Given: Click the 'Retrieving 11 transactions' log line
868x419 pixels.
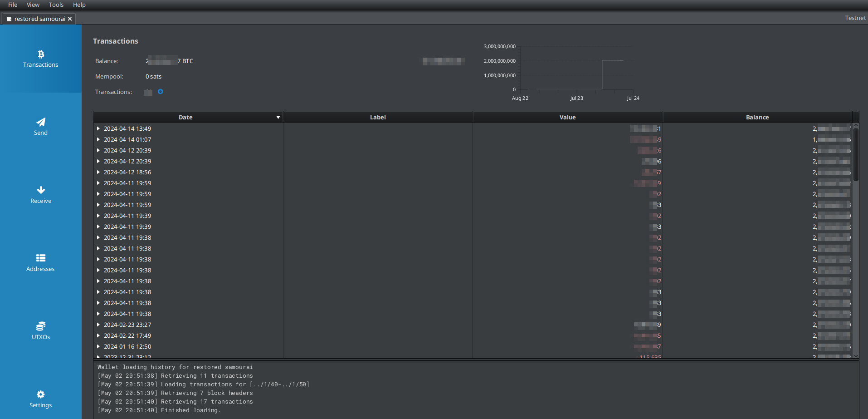Looking at the screenshot, I should (x=175, y=376).
